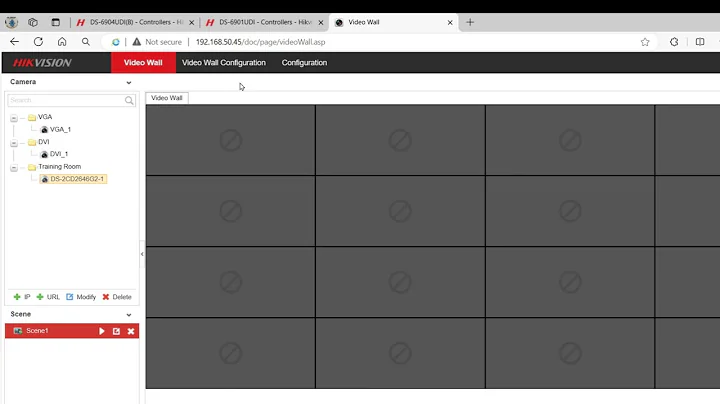Select the Video Wall sub-tab above the grid
Viewport: 720px width, 404px height.
(167, 98)
